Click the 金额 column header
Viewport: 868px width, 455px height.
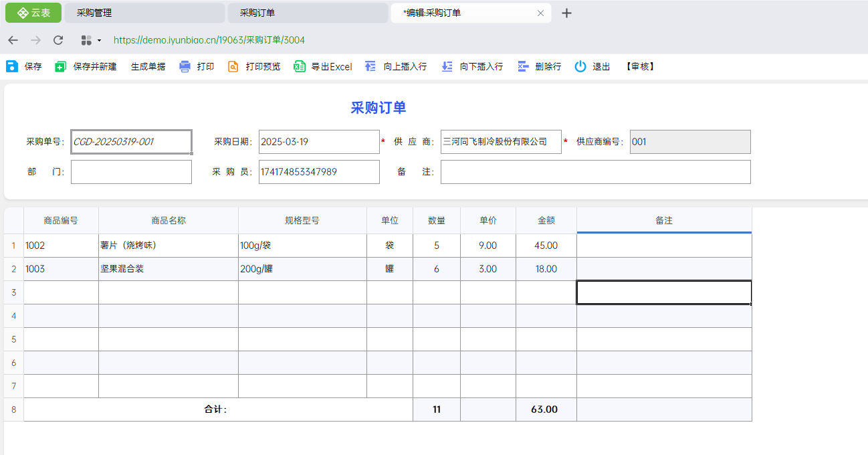pos(546,220)
